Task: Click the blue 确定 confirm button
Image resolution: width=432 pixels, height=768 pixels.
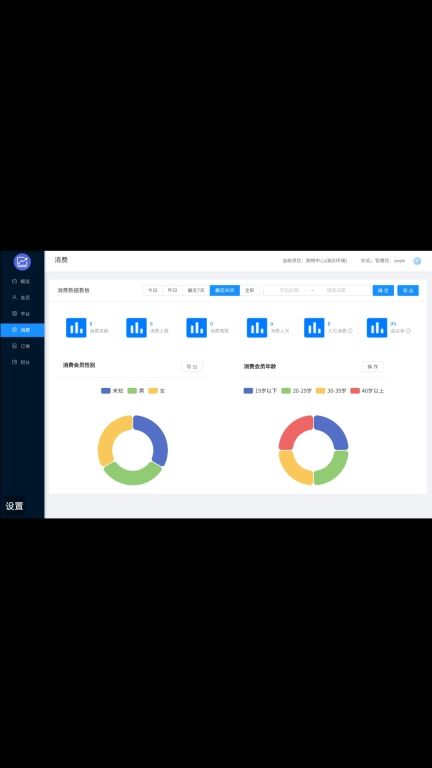Action: 383,290
